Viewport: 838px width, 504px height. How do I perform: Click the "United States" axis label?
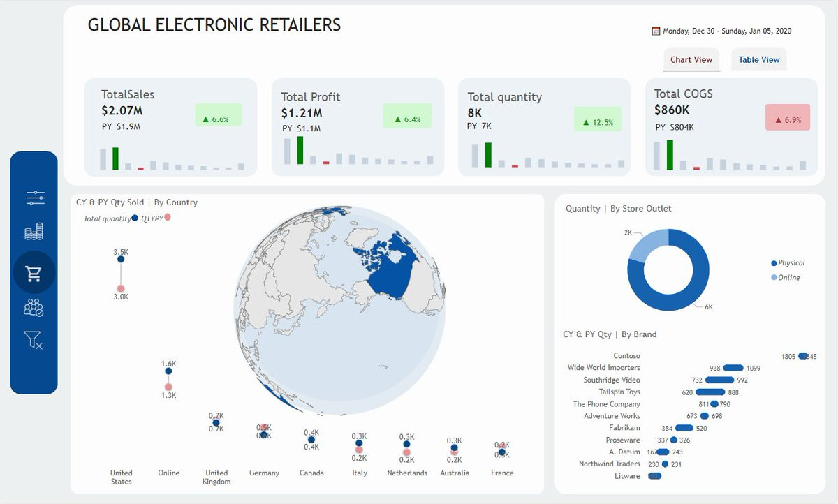(x=121, y=477)
